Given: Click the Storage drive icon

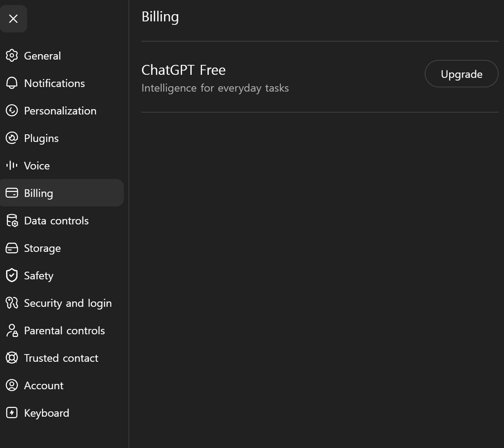Looking at the screenshot, I should (12, 248).
